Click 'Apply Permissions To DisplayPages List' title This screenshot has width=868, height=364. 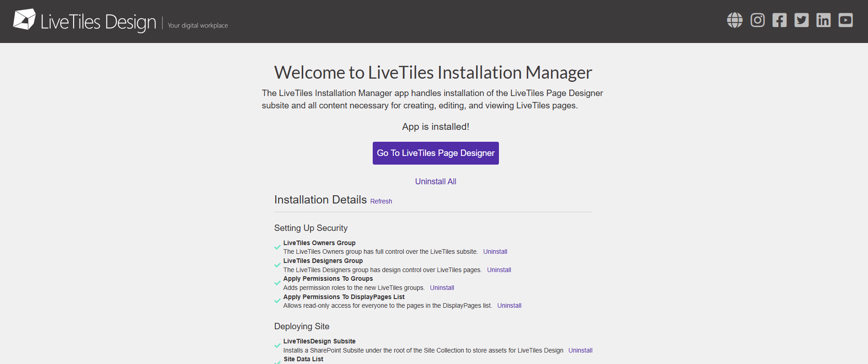[344, 297]
